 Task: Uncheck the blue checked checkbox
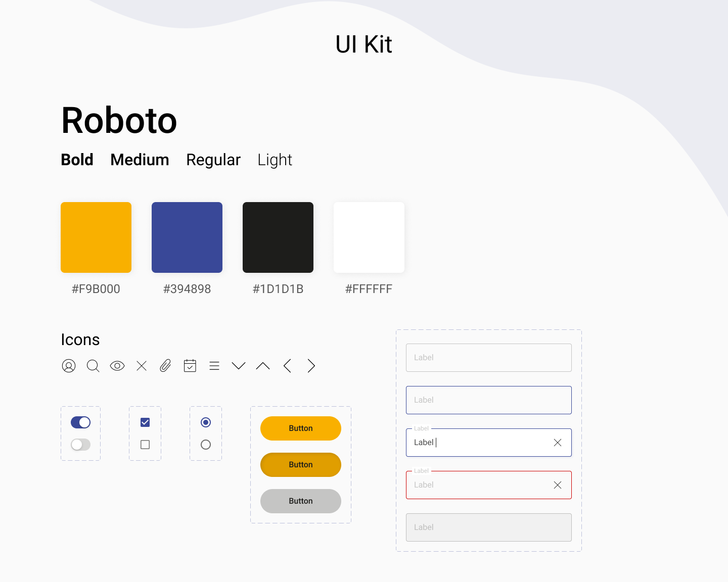(145, 422)
